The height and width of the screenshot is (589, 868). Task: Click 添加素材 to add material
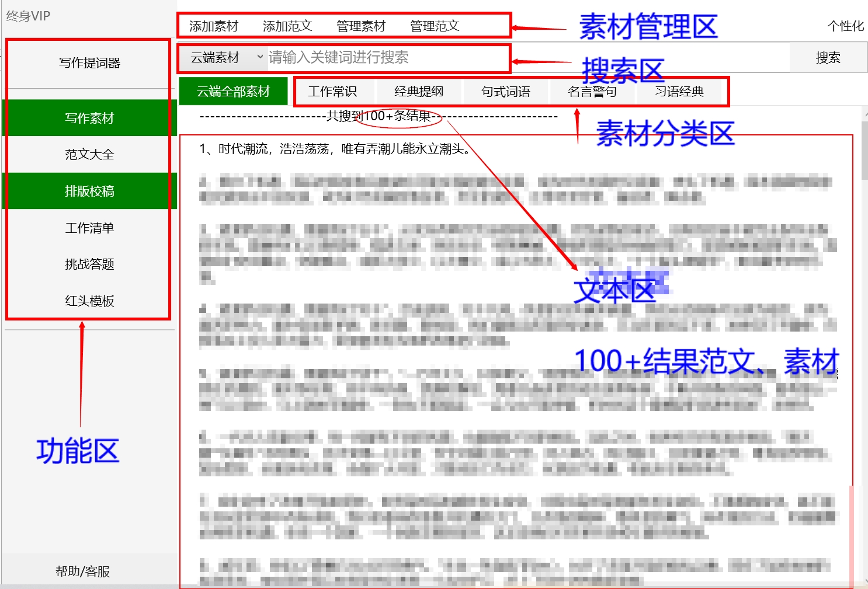pos(211,26)
